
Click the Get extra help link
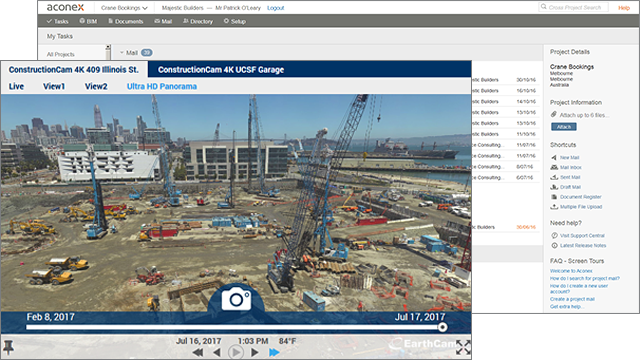click(x=566, y=307)
